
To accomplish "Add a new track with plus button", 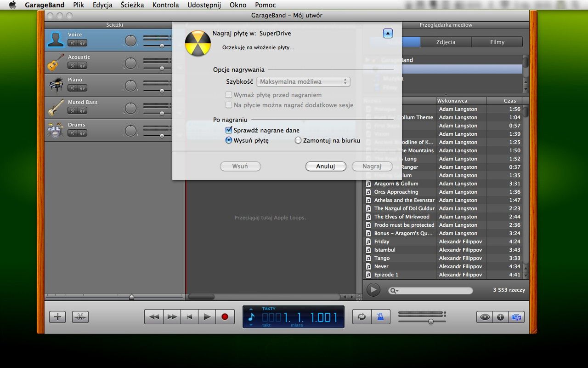I will click(x=57, y=316).
